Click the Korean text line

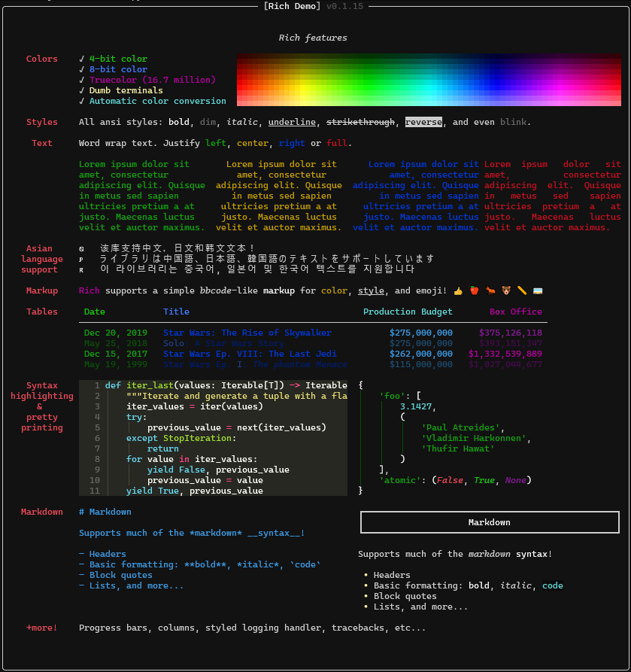[x=257, y=269]
